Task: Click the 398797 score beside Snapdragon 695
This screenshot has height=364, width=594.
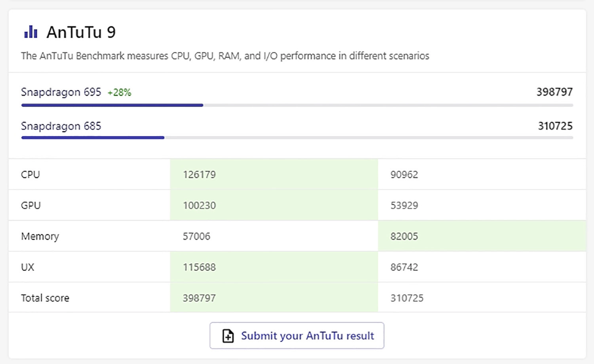Action: click(x=554, y=92)
